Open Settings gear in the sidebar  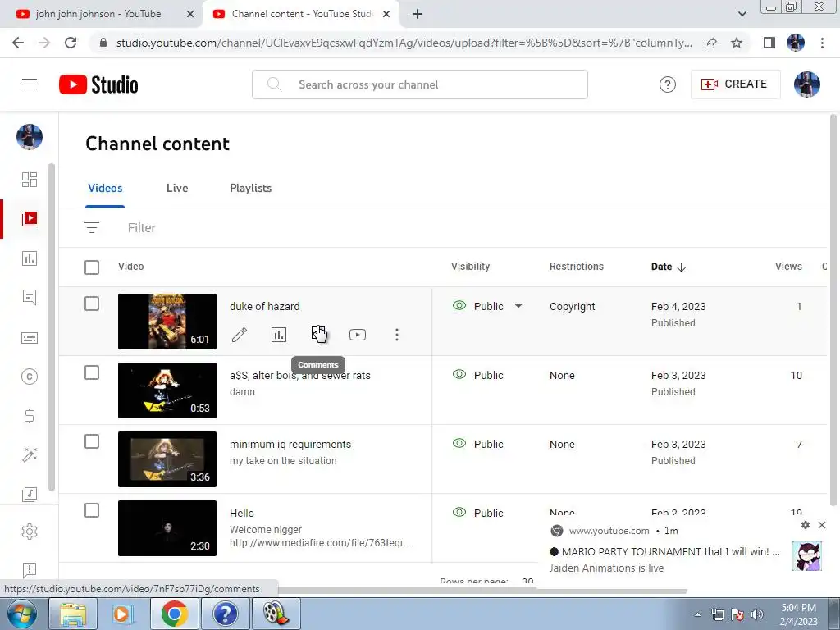coord(30,532)
